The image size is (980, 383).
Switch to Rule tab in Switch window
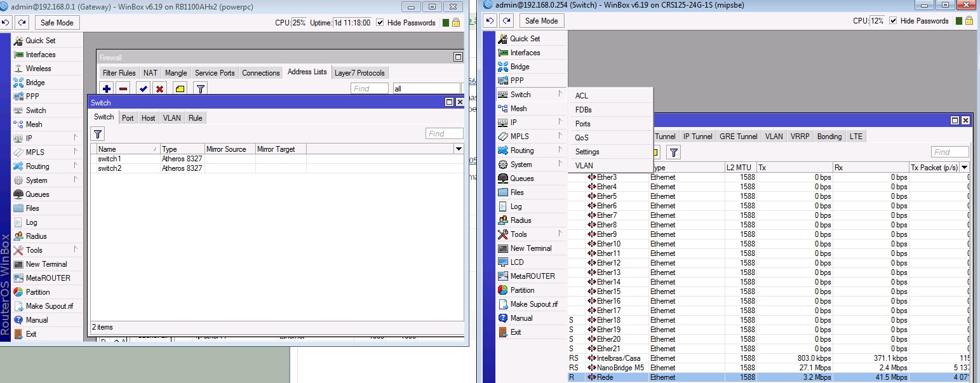pos(195,118)
